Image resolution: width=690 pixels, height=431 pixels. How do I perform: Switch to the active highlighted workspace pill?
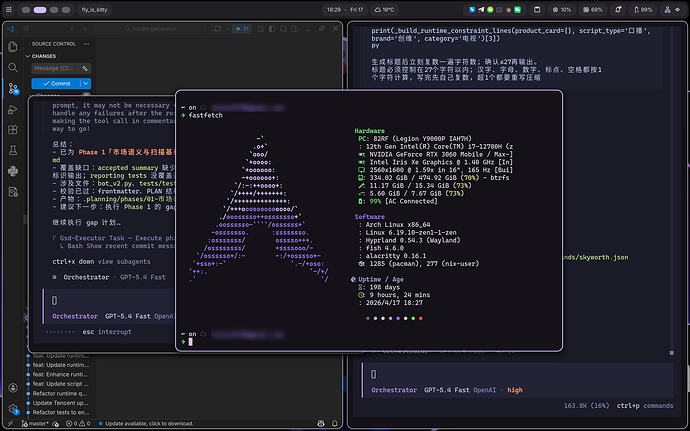40,10
